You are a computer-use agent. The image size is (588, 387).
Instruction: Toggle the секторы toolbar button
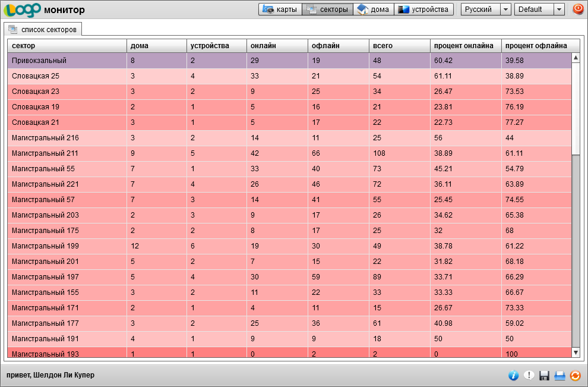[x=327, y=10]
